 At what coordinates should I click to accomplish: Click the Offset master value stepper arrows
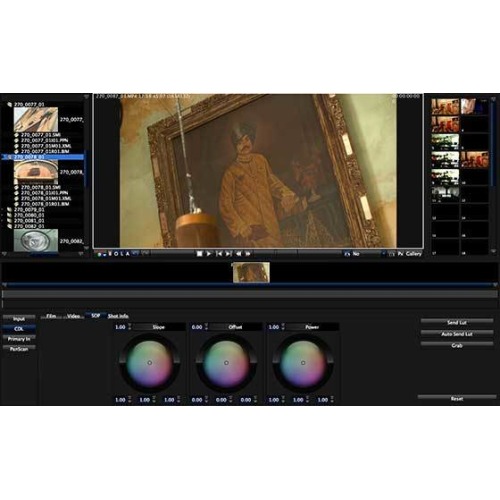click(206, 327)
